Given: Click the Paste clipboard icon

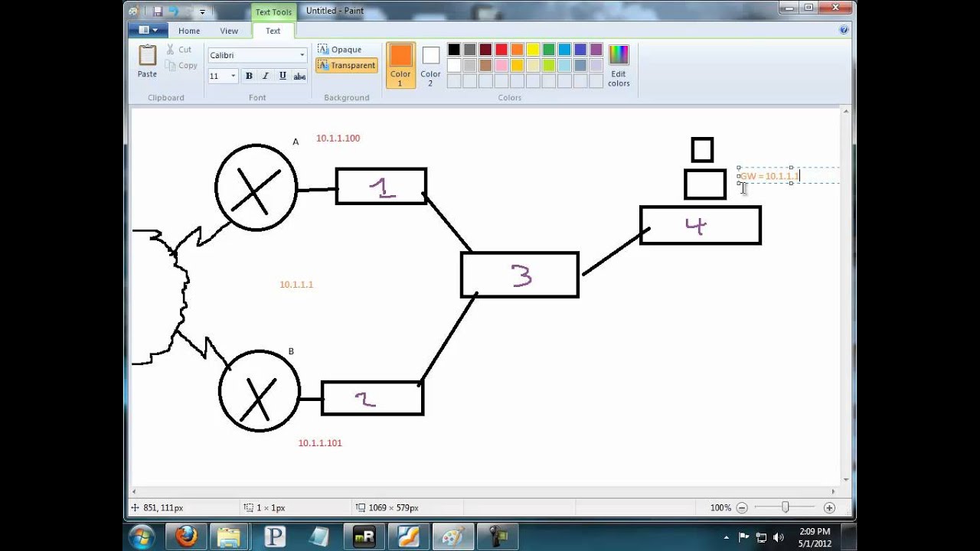Looking at the screenshot, I should pos(147,56).
